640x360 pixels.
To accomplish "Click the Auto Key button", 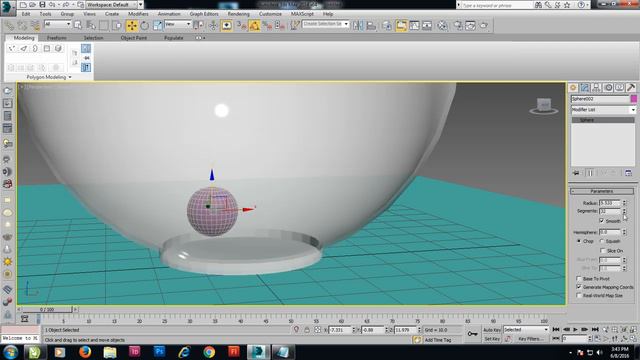I will coord(492,330).
